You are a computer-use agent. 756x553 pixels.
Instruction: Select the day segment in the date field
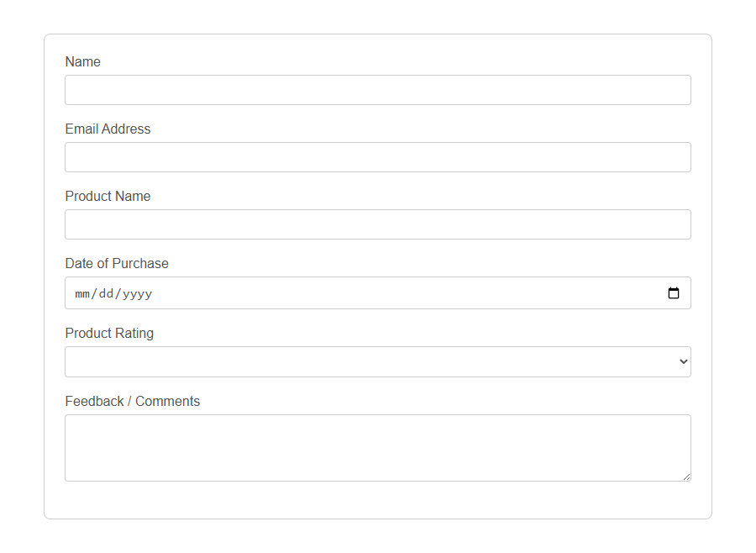[x=106, y=293]
